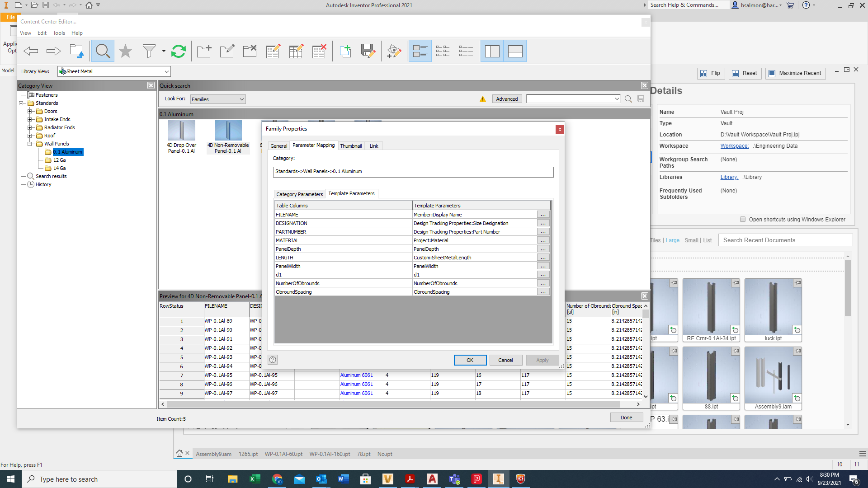Screen dimensions: 868x488
Task: Click the Workspace link in Details
Action: [x=734, y=145]
